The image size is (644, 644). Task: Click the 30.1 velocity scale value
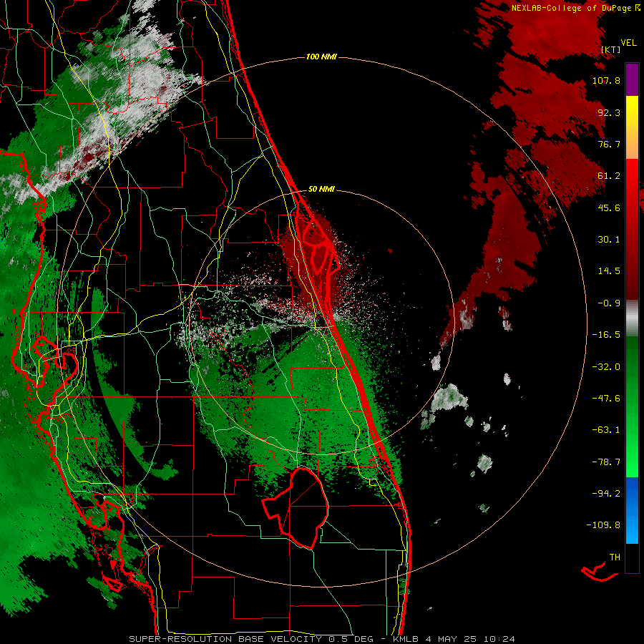point(609,240)
